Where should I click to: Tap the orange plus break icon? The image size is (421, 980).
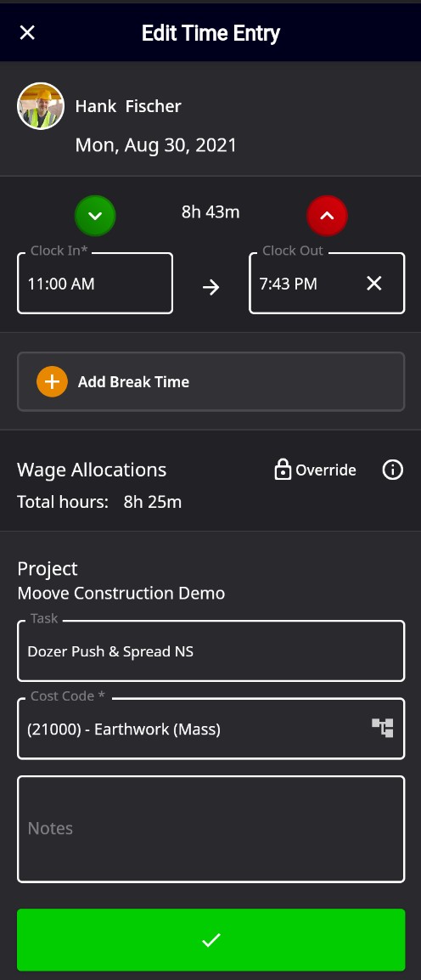(52, 381)
